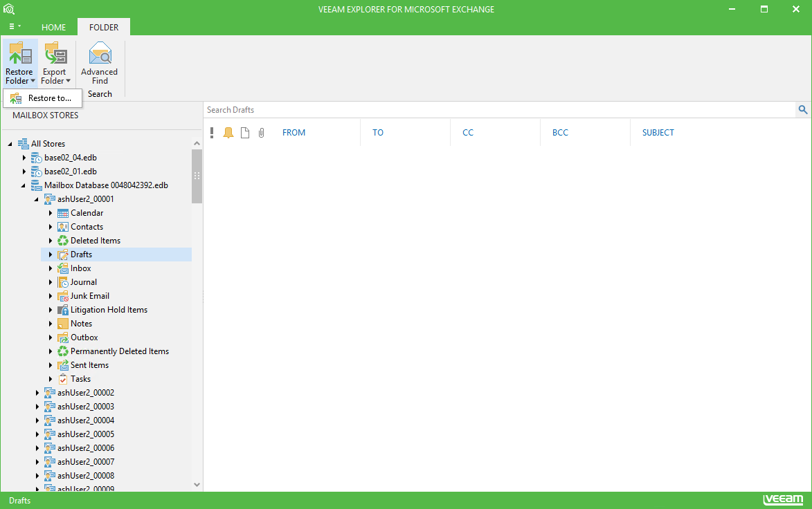Sort by reminder bell column icon
Image resolution: width=812 pixels, height=509 pixels.
[x=228, y=132]
